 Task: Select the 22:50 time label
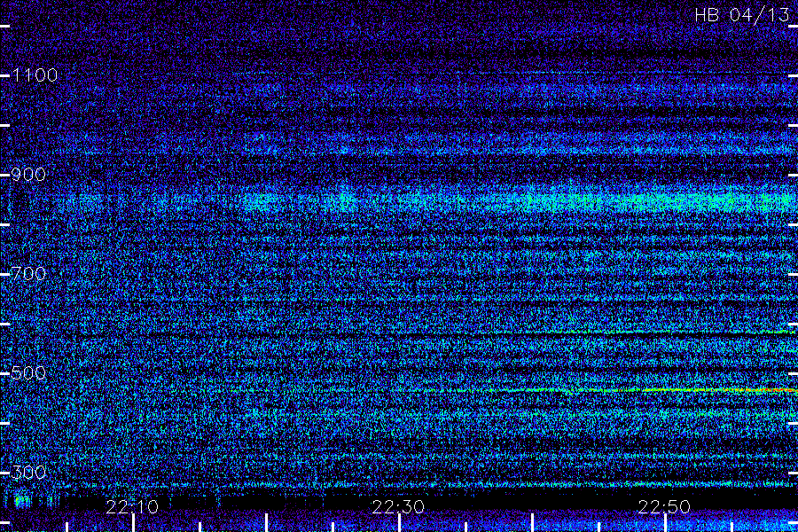[x=664, y=506]
